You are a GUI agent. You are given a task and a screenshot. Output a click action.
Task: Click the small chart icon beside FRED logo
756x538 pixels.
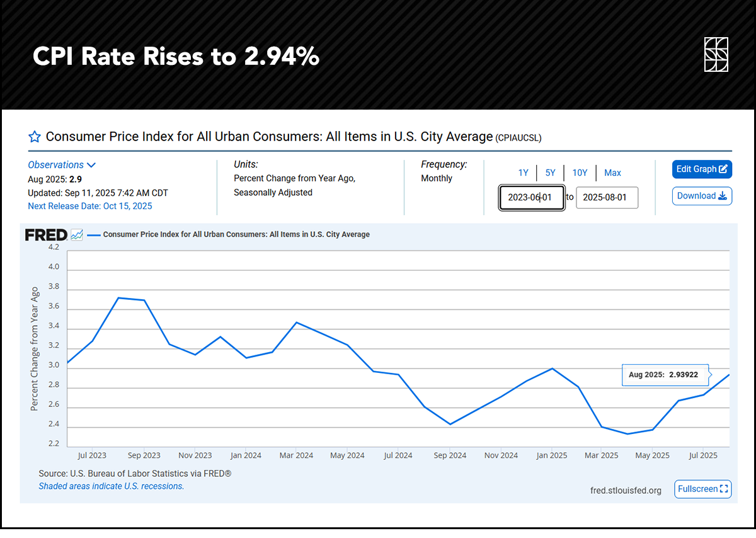77,235
